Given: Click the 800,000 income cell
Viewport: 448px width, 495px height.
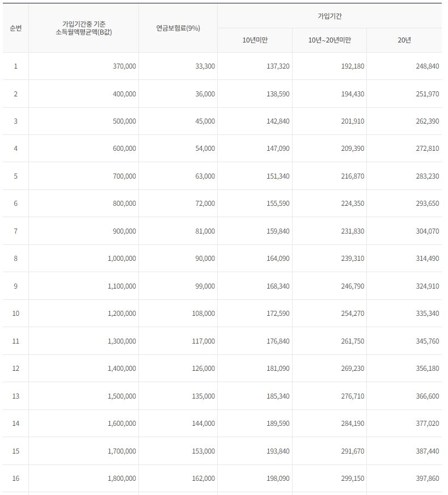Looking at the screenshot, I should pyautogui.click(x=124, y=204).
